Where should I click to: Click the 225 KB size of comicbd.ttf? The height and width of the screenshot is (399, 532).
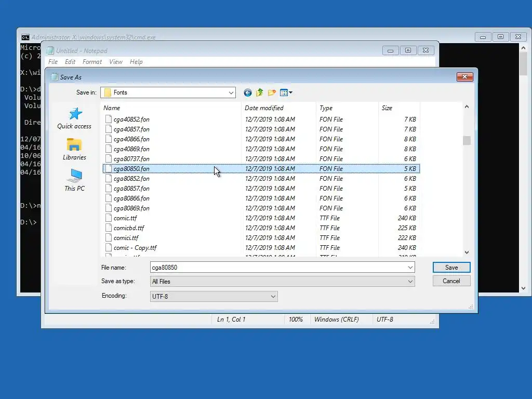pyautogui.click(x=407, y=228)
